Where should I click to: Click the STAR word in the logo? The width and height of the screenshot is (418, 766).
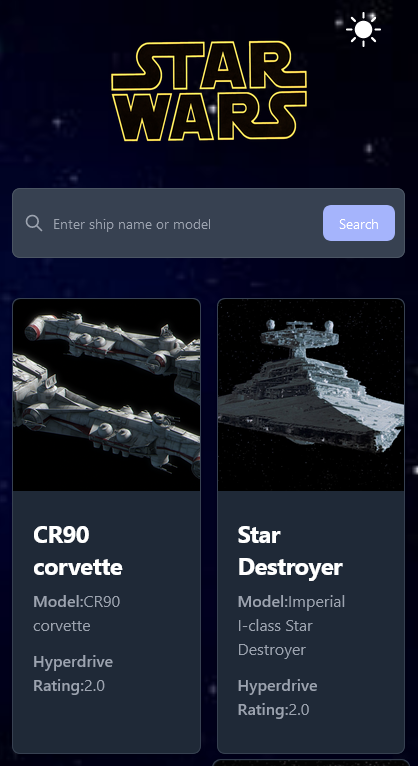click(x=209, y=65)
